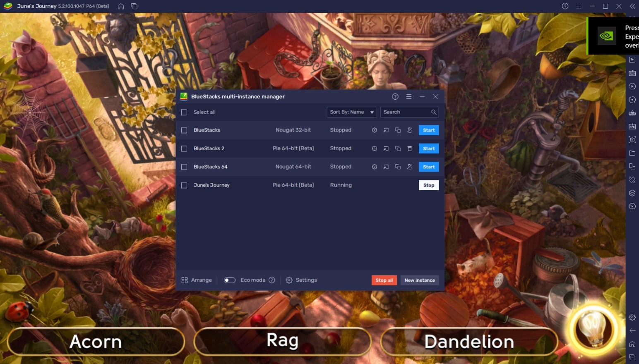The width and height of the screenshot is (639, 364).
Task: Open the Sort By: Name dropdown
Action: tap(352, 112)
